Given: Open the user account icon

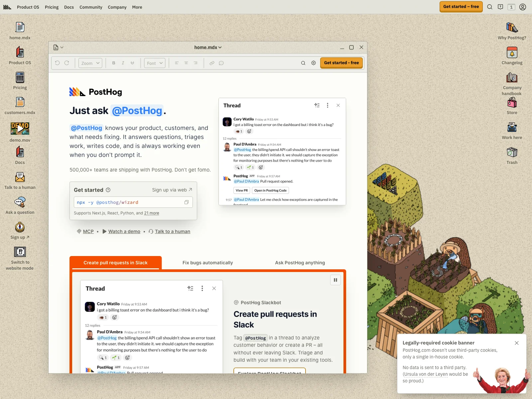Looking at the screenshot, I should pos(523,7).
